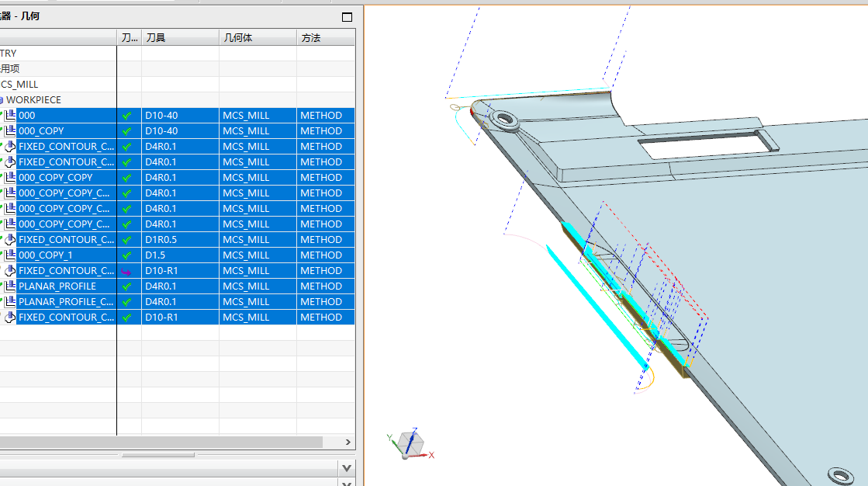Select the WORKPIECE tree node
The height and width of the screenshot is (486, 868).
click(34, 99)
